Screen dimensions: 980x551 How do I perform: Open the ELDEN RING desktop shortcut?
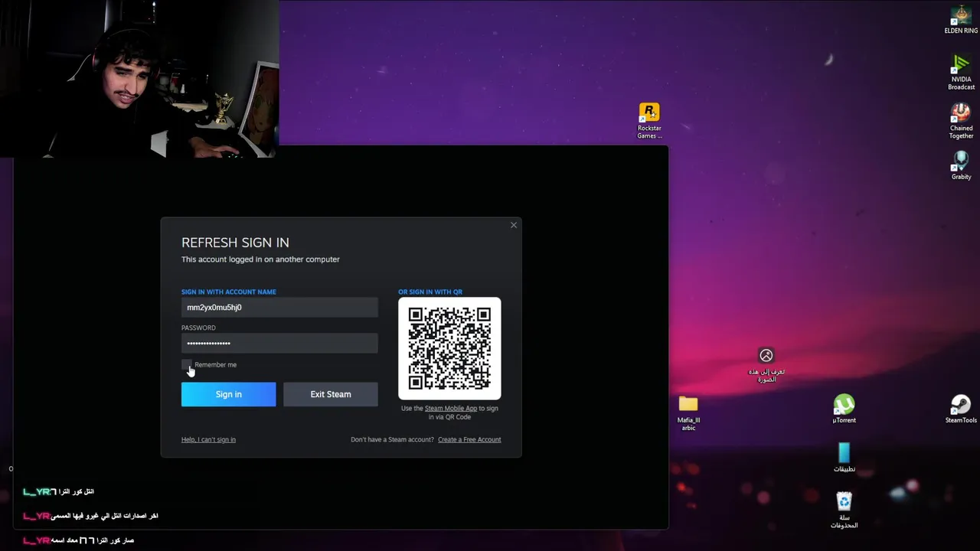coord(960,20)
